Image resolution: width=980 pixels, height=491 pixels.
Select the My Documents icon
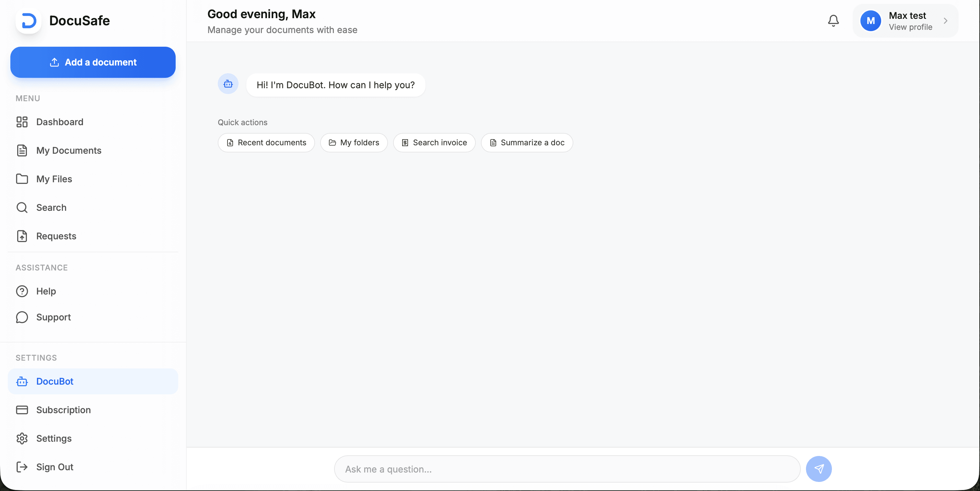click(22, 150)
